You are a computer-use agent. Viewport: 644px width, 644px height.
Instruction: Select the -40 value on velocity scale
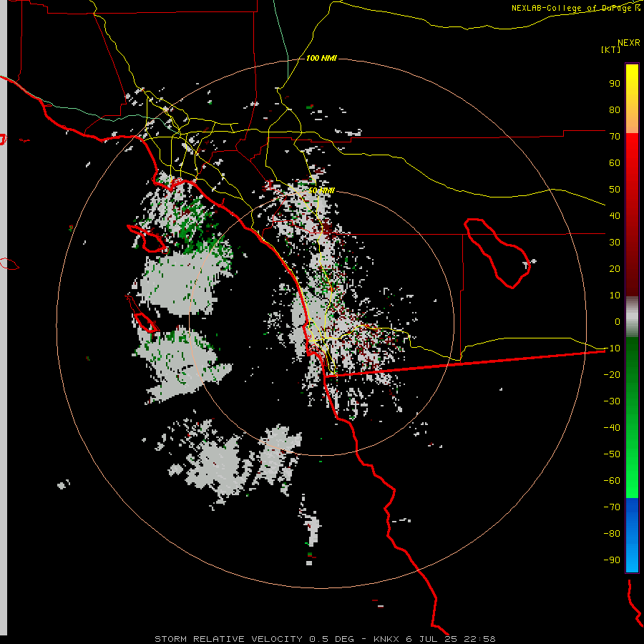coord(612,428)
